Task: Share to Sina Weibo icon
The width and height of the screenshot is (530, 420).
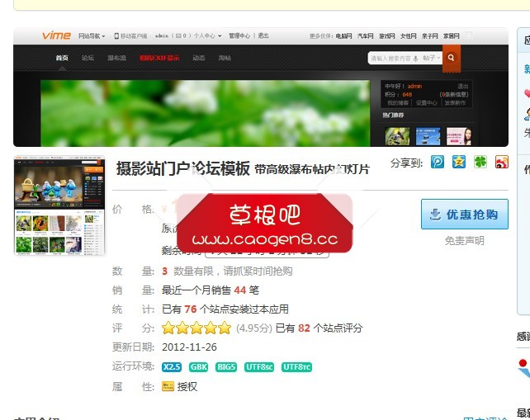Action: (502, 162)
